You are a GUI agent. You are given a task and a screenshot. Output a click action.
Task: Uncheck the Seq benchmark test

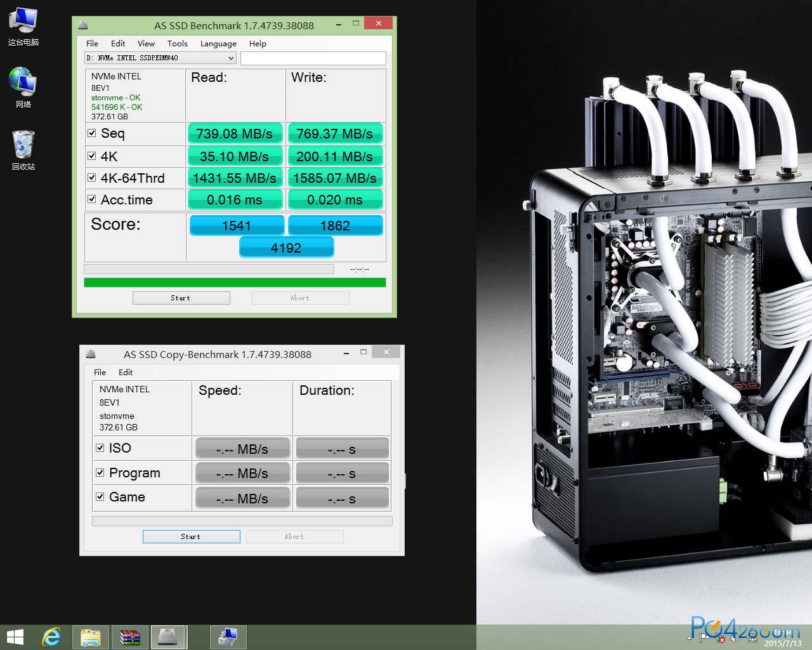click(x=92, y=133)
